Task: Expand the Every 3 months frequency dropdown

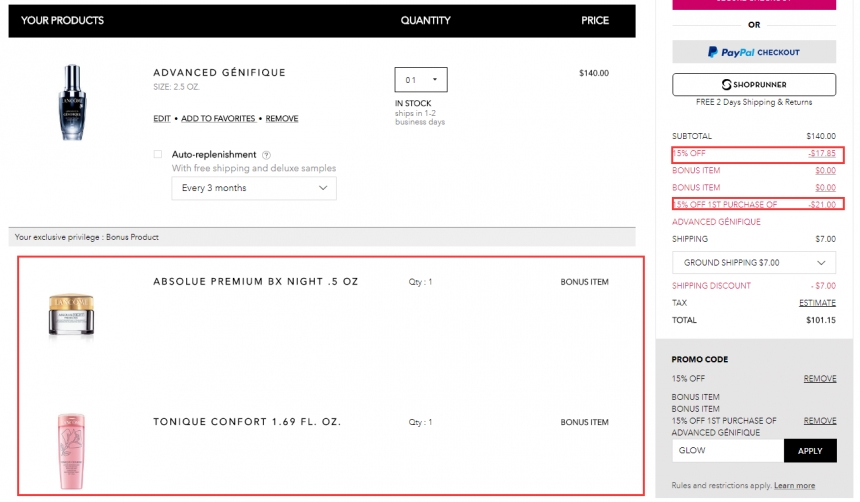Action: (254, 188)
